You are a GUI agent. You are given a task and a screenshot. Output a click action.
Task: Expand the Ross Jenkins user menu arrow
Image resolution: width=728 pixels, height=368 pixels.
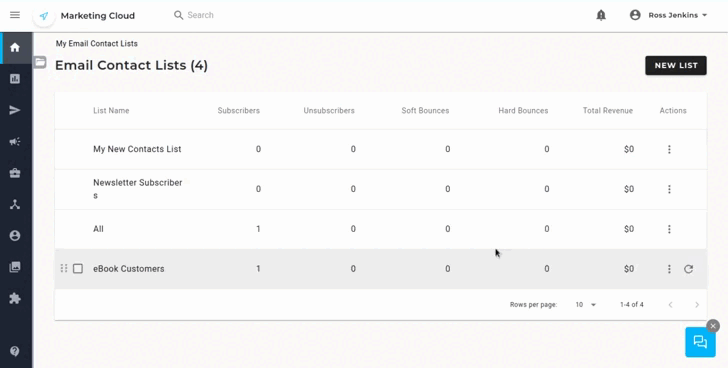pos(704,15)
